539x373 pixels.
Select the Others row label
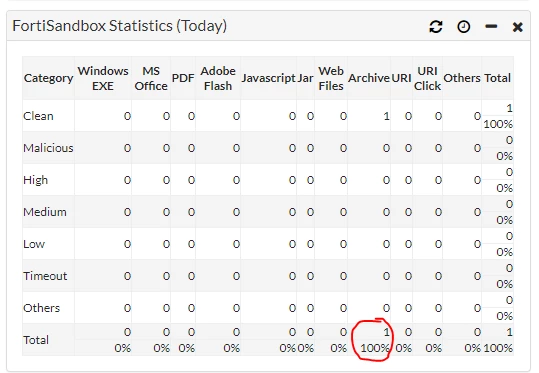pos(41,308)
